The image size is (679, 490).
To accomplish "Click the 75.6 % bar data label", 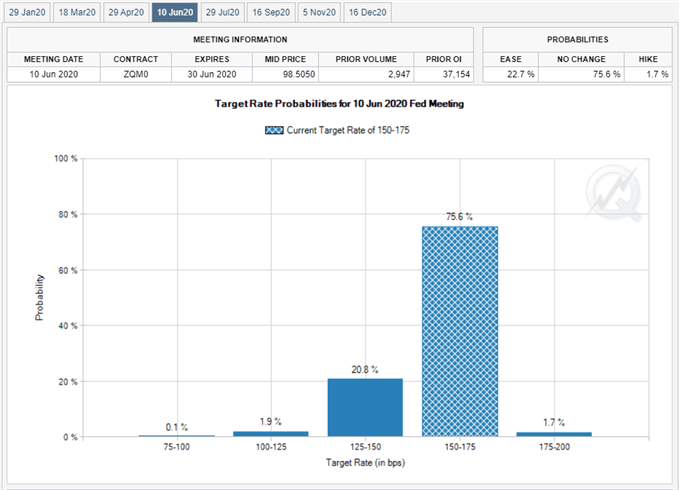I will (459, 216).
